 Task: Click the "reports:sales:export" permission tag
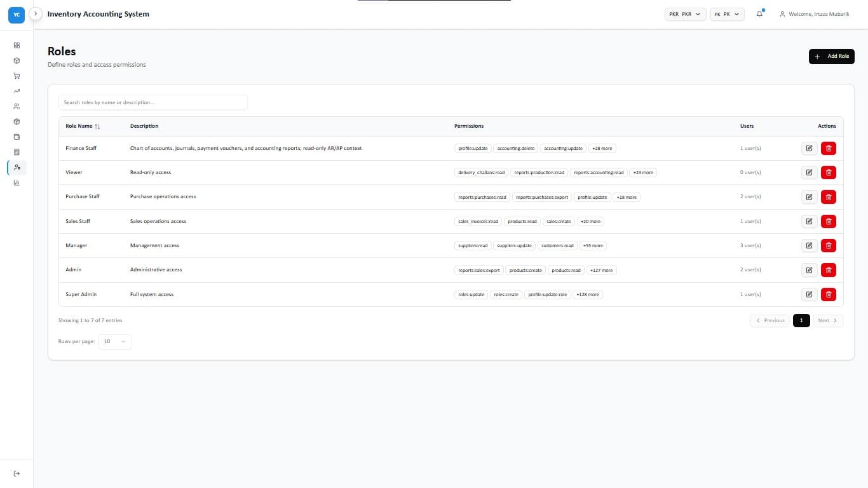coord(479,270)
